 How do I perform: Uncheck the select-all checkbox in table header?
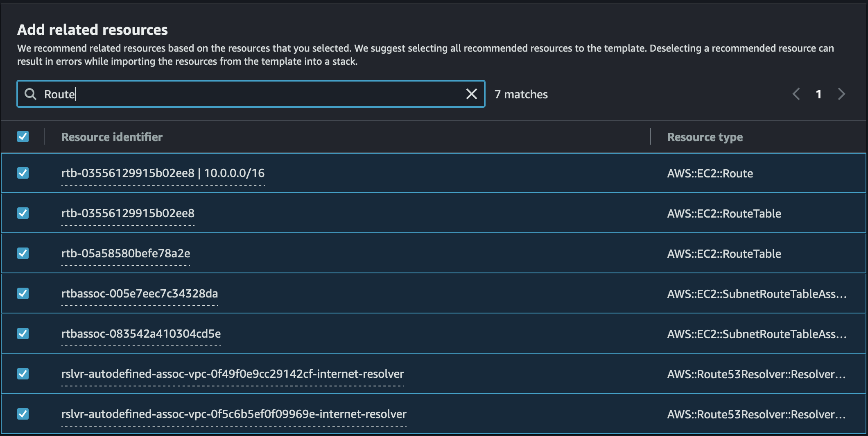pos(23,136)
